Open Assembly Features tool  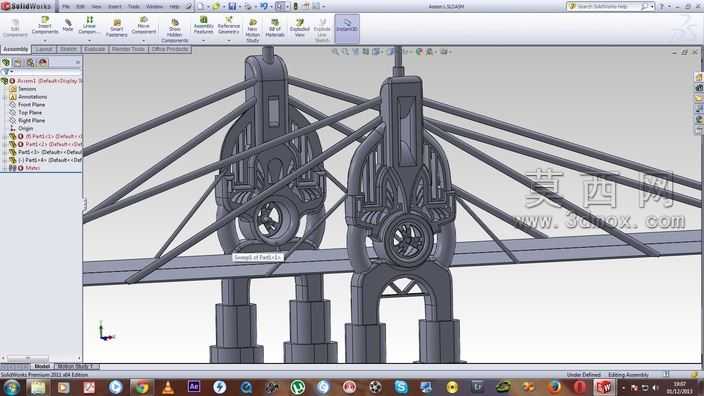[203, 26]
